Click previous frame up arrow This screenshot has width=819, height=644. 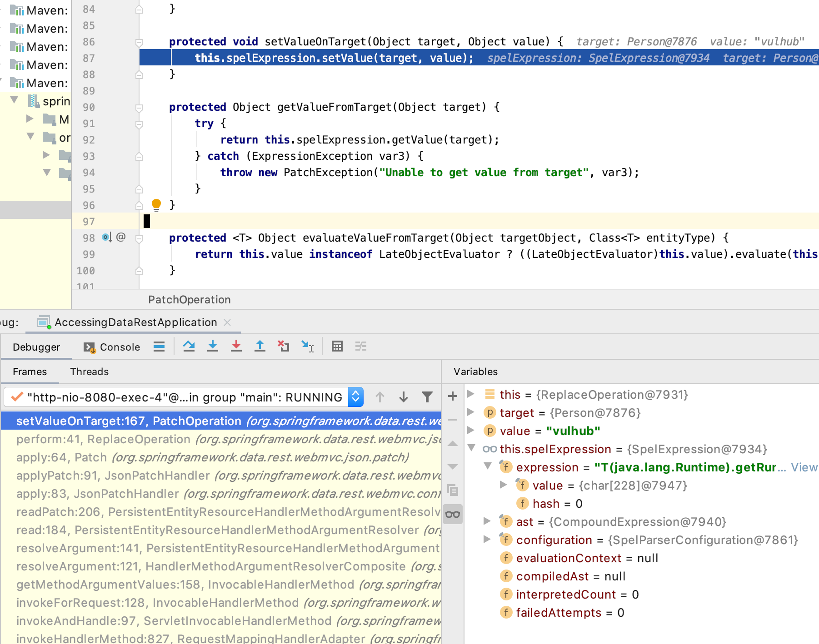pyautogui.click(x=380, y=397)
